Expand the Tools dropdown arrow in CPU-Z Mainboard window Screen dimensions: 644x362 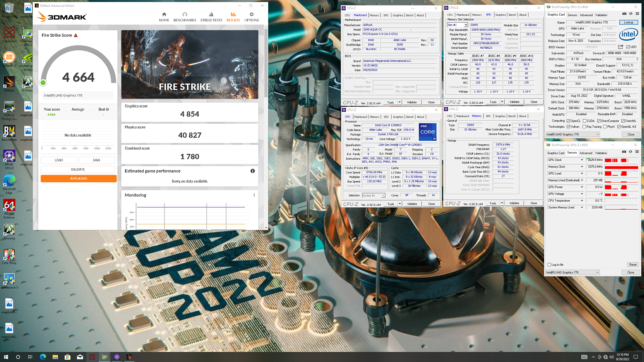click(399, 102)
